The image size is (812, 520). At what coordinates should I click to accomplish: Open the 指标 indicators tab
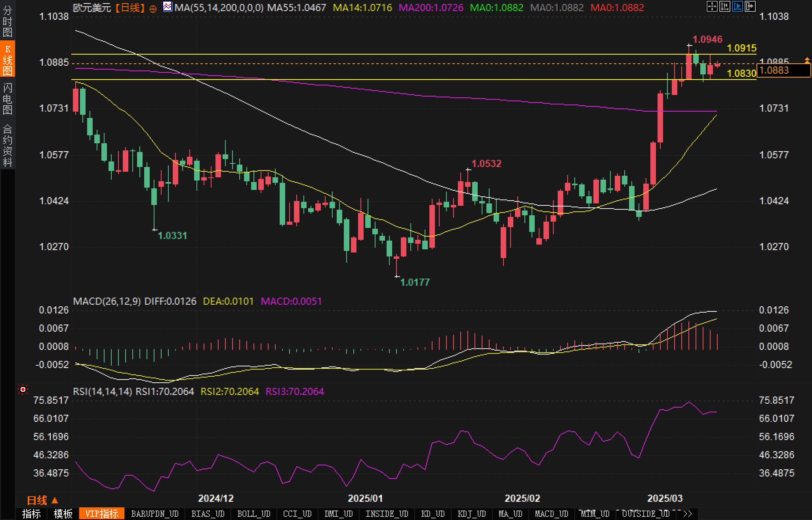32,514
